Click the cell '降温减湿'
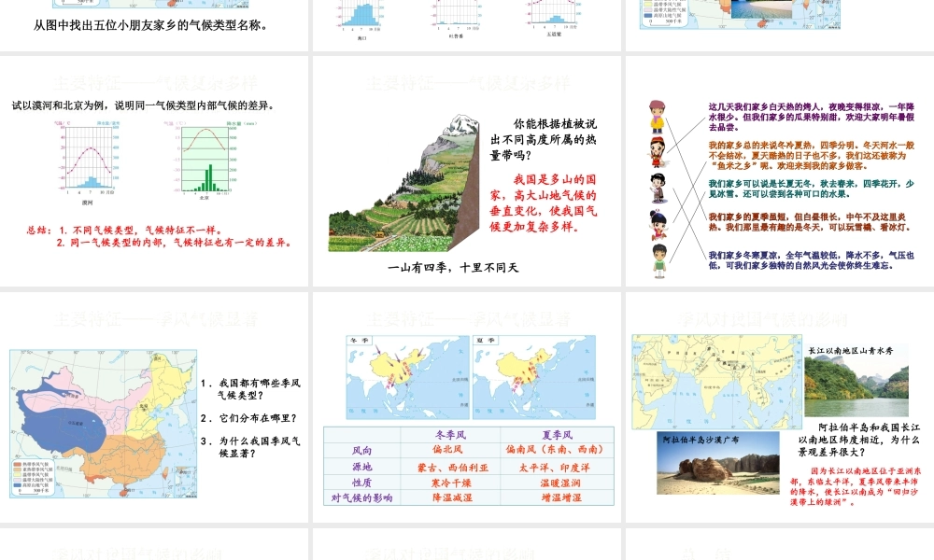The image size is (934, 560). pyautogui.click(x=452, y=497)
